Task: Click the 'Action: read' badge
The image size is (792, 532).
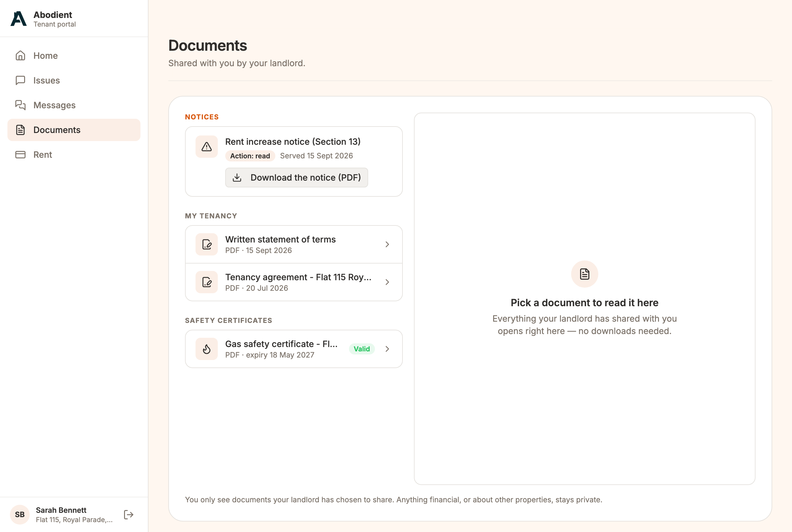Action: click(250, 156)
